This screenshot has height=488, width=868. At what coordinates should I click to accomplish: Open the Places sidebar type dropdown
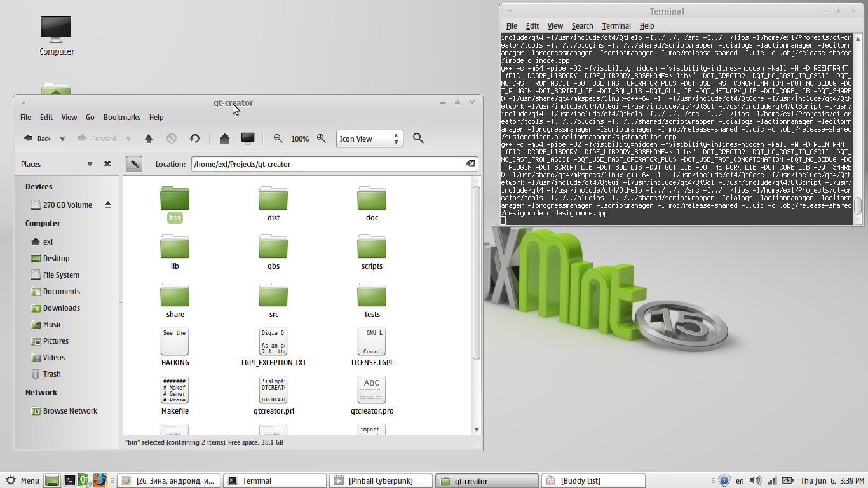(x=90, y=164)
